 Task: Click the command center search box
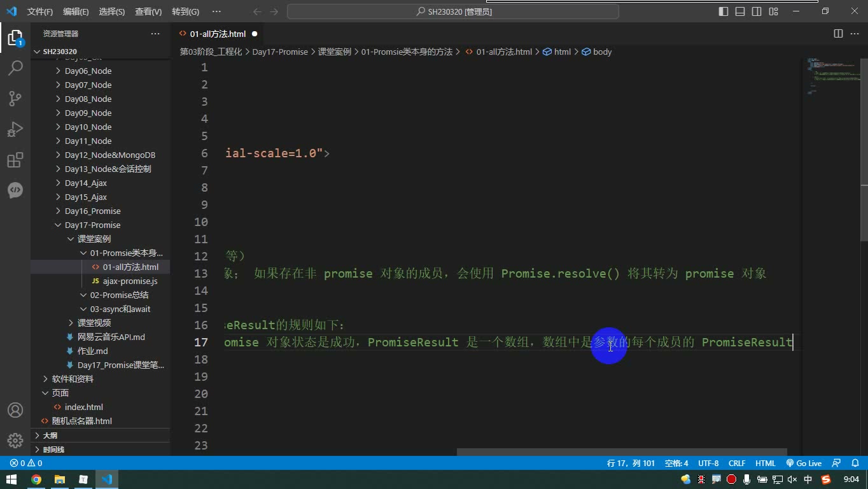click(x=453, y=11)
